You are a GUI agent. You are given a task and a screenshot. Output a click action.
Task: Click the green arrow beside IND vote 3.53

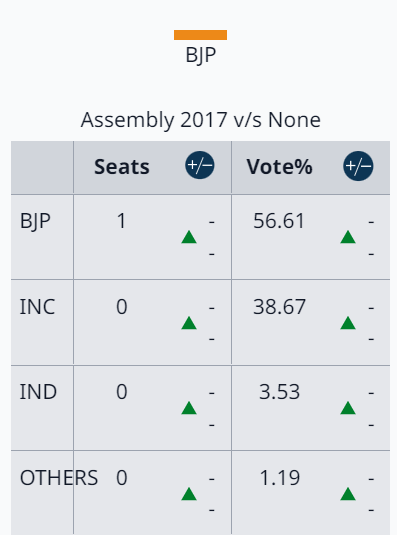[x=348, y=408]
